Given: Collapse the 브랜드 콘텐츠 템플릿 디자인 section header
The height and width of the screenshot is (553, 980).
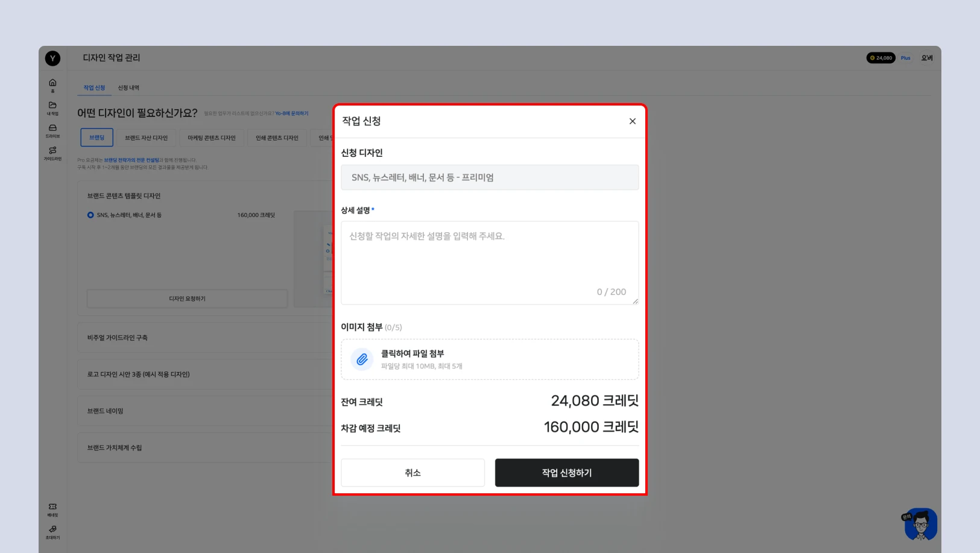Looking at the screenshot, I should (124, 196).
